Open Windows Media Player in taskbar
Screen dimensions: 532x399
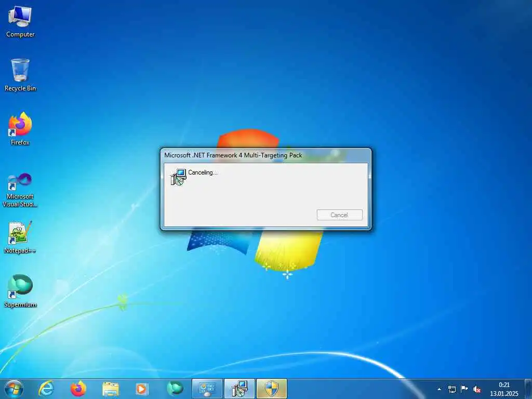pyautogui.click(x=142, y=389)
